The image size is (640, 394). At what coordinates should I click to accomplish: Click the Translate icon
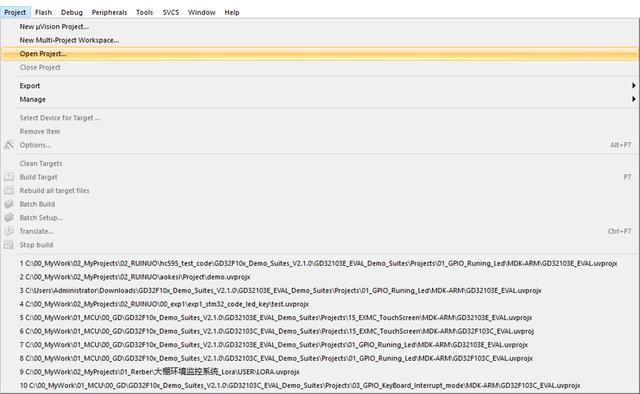tap(9, 231)
